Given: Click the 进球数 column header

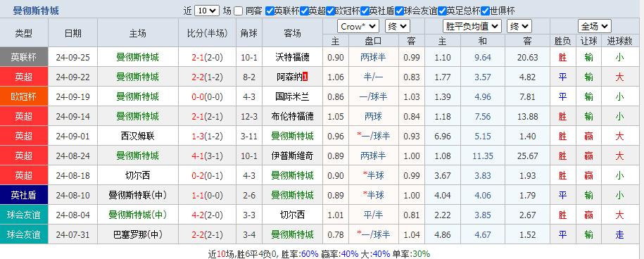Looking at the screenshot, I should 619,41.
